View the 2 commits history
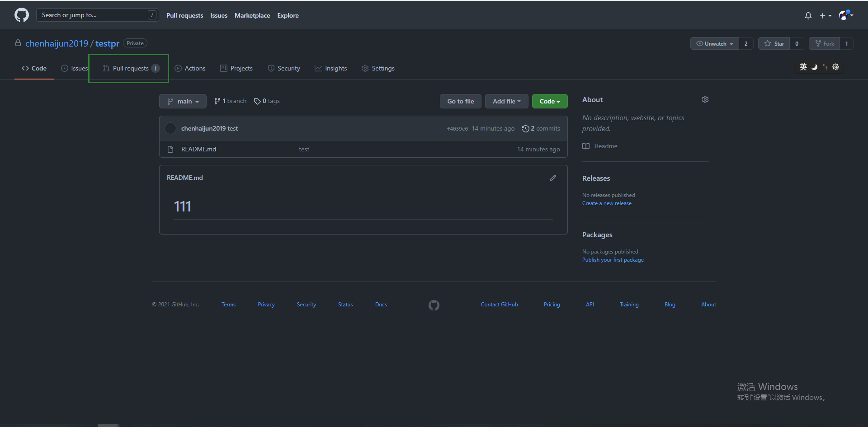The height and width of the screenshot is (427, 868). point(541,128)
